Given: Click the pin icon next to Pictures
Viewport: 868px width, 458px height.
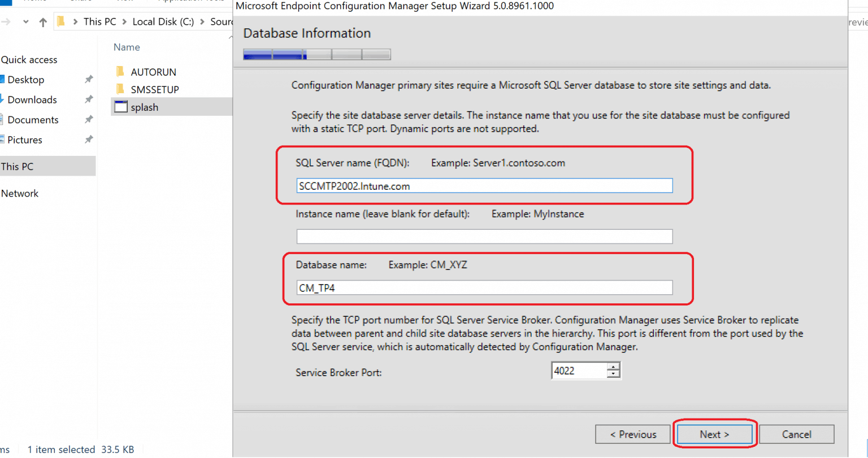Looking at the screenshot, I should point(89,139).
